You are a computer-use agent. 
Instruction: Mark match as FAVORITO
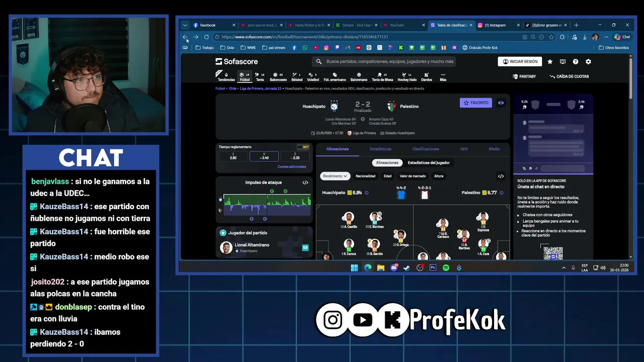tap(476, 103)
